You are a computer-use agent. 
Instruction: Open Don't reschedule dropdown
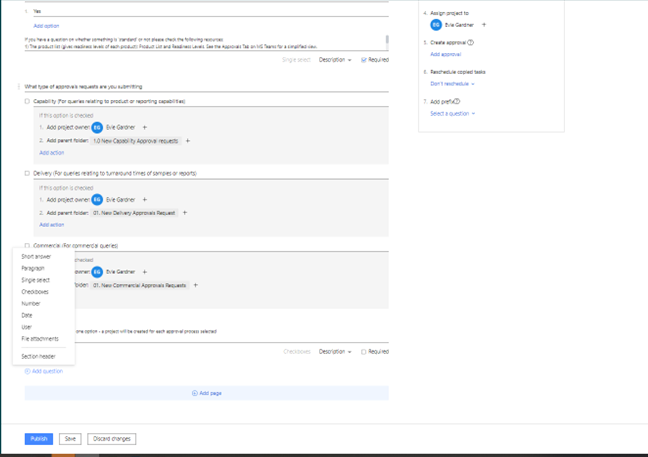click(452, 84)
